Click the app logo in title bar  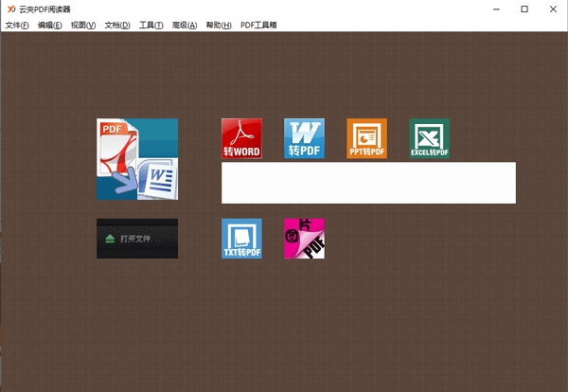11,9
